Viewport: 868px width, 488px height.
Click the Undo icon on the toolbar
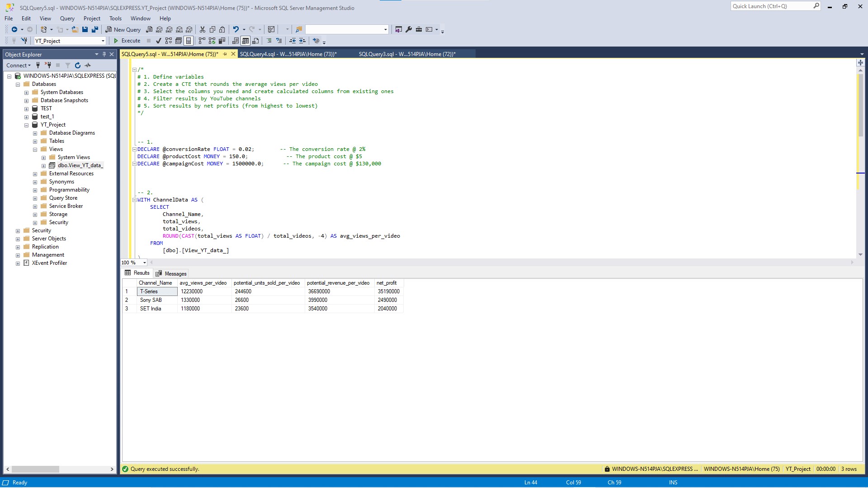point(236,29)
